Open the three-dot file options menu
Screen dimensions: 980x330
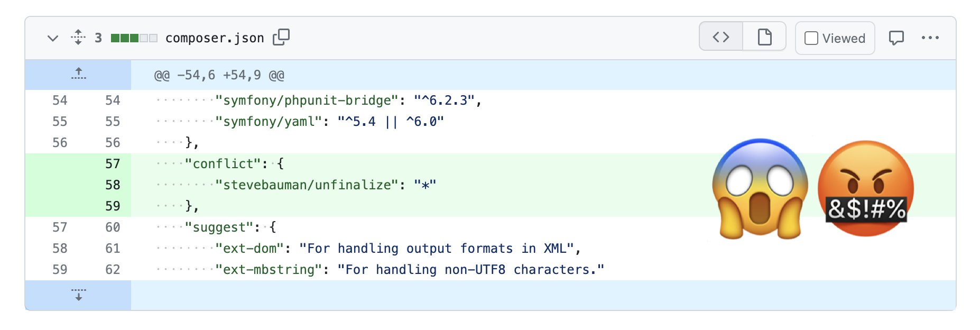click(930, 38)
